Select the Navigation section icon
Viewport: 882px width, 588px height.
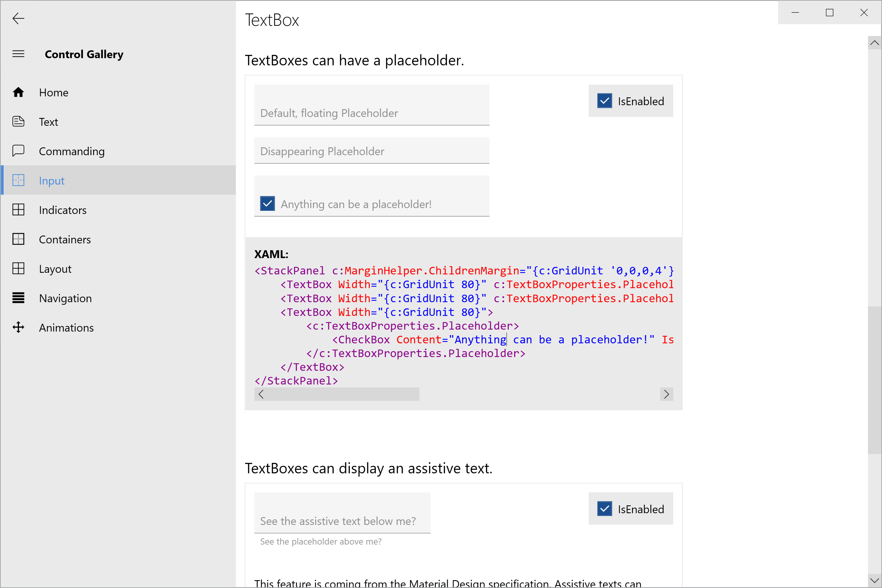(x=18, y=298)
